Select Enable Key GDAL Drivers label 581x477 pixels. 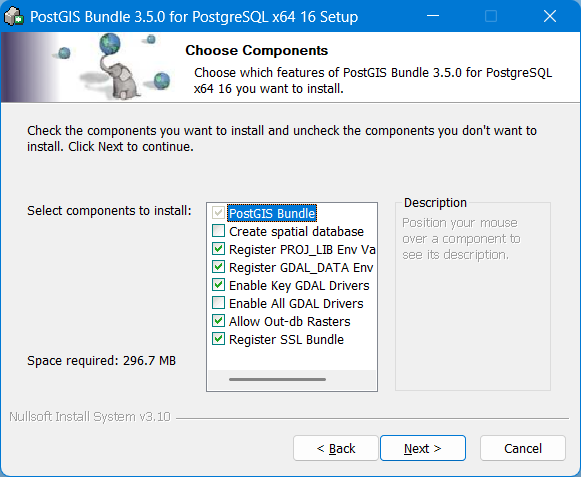click(299, 285)
